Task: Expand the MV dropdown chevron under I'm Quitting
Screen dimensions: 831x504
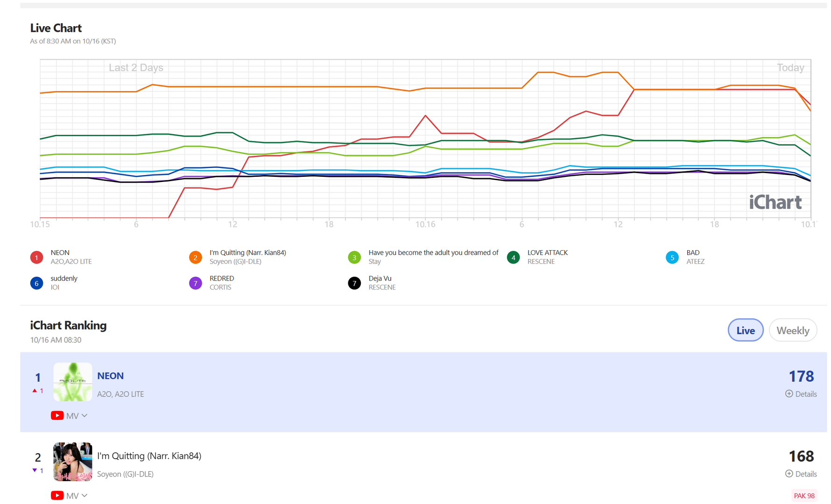Action: [x=85, y=496]
